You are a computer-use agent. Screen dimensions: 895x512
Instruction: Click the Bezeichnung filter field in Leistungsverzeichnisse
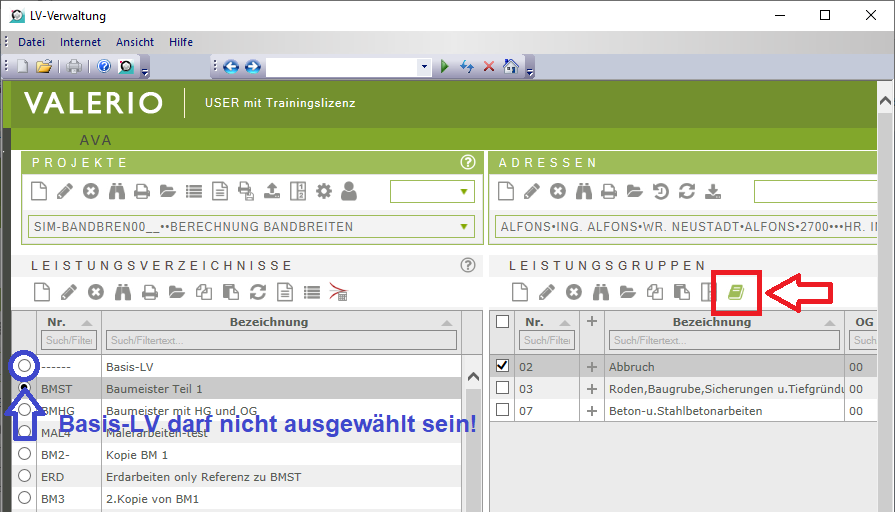click(x=280, y=341)
